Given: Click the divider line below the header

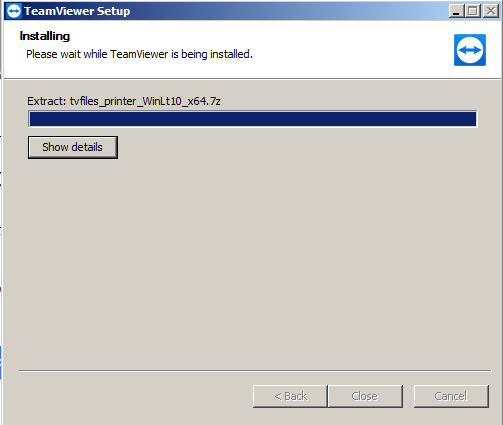Looking at the screenshot, I should tap(252, 79).
